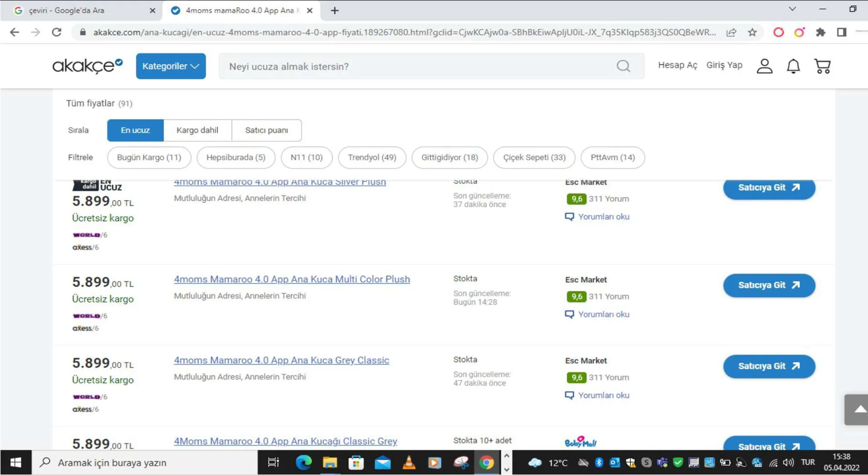
Task: Toggle the Gittigidiyor (18) filter
Action: 450,157
